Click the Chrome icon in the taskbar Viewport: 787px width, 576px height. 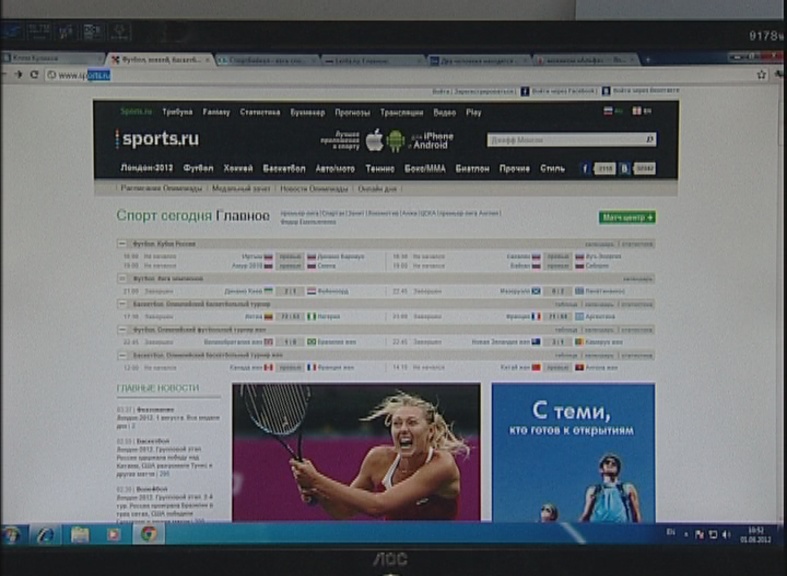149,534
